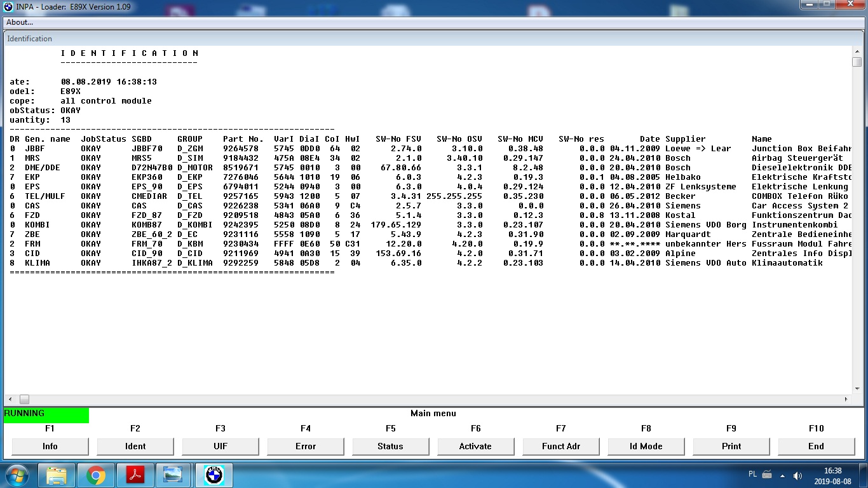Click the horizontal scrollbar right arrow

tap(846, 400)
